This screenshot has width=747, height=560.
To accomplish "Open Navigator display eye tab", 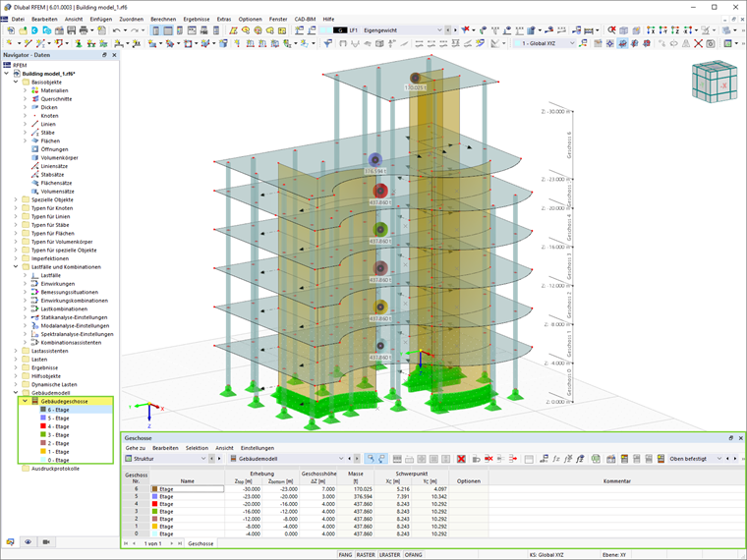I will coord(29,542).
